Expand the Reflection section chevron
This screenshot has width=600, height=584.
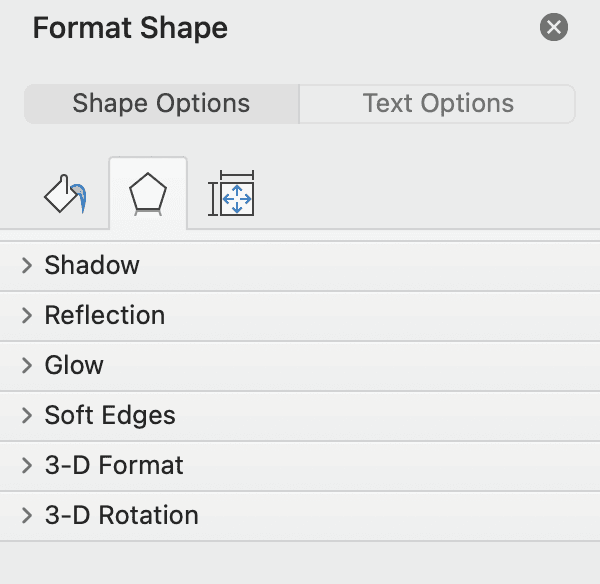27,315
